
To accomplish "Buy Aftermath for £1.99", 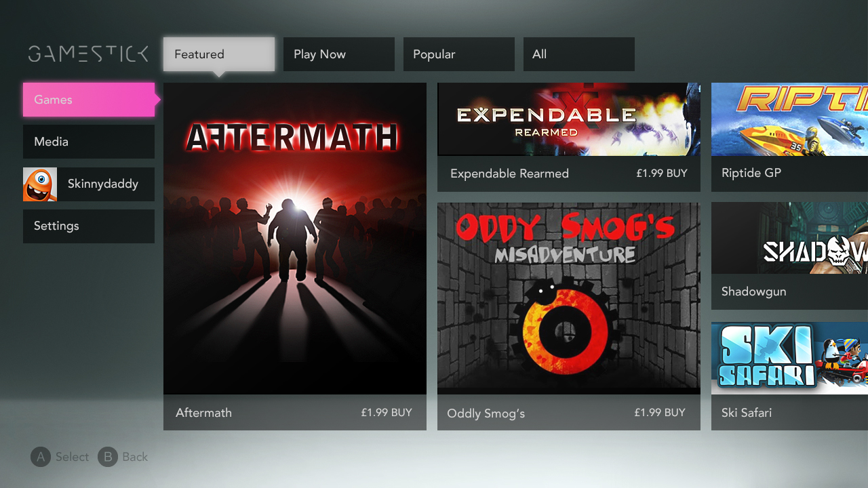I will 387,412.
